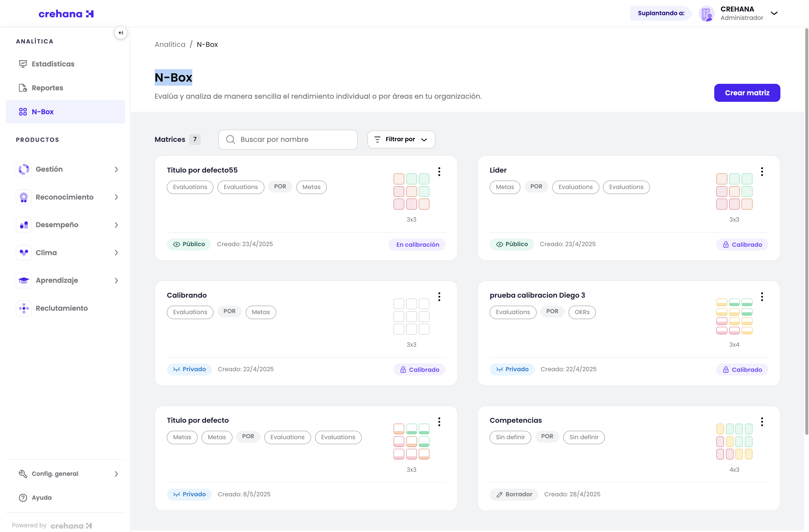Expand the Gestión submenu chevron
Viewport: 809px width, 532px height.
tap(116, 169)
